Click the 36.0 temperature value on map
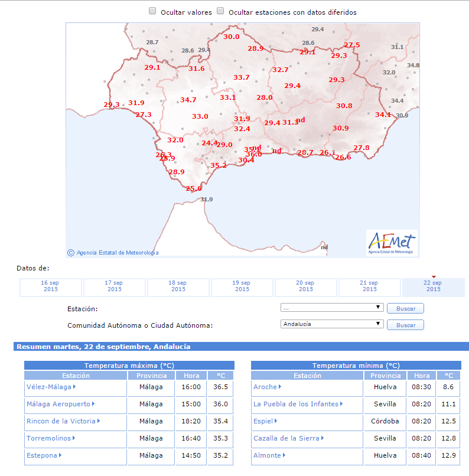469x476 pixels. coord(253,154)
